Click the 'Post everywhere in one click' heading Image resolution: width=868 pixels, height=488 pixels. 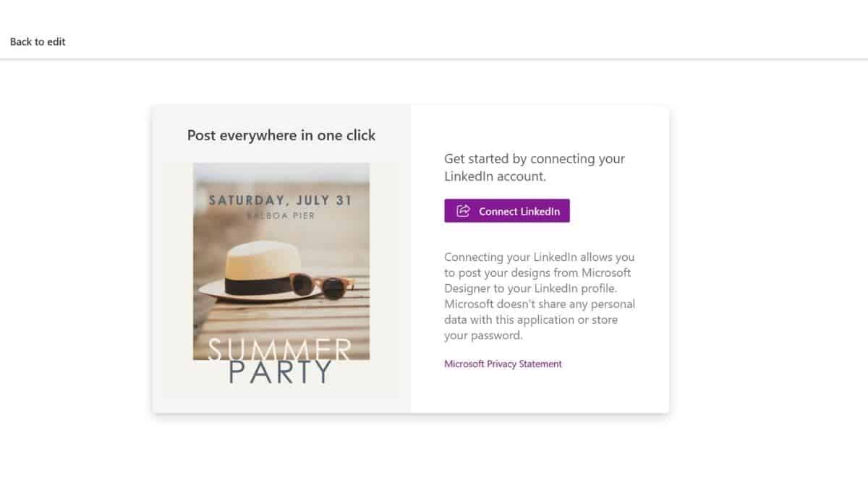281,135
